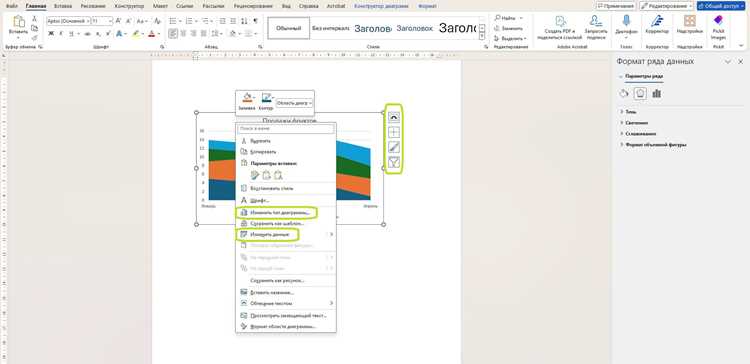Increase font size with the larger A icon
This screenshot has width=750, height=364.
(x=119, y=21)
